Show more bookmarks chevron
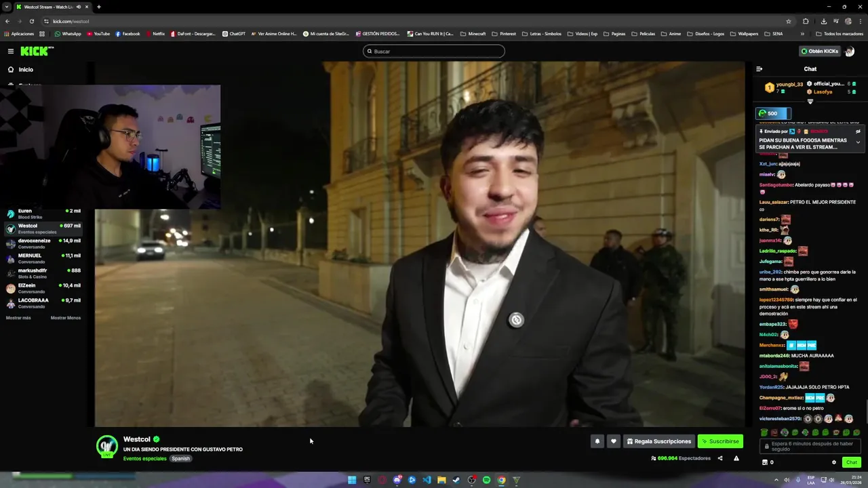This screenshot has width=868, height=488. pos(802,34)
